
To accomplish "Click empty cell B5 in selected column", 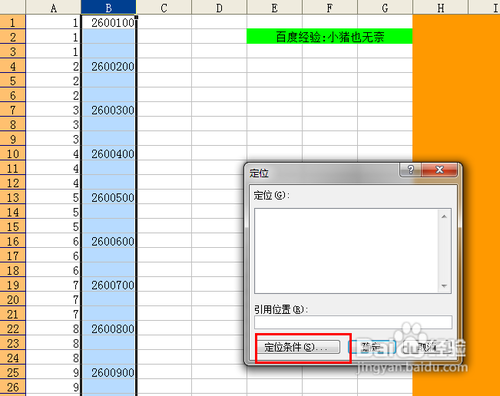I will click(x=108, y=81).
